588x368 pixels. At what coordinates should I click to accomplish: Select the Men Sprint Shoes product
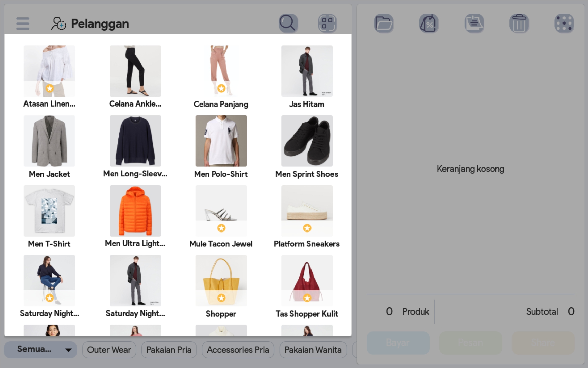[x=307, y=141]
